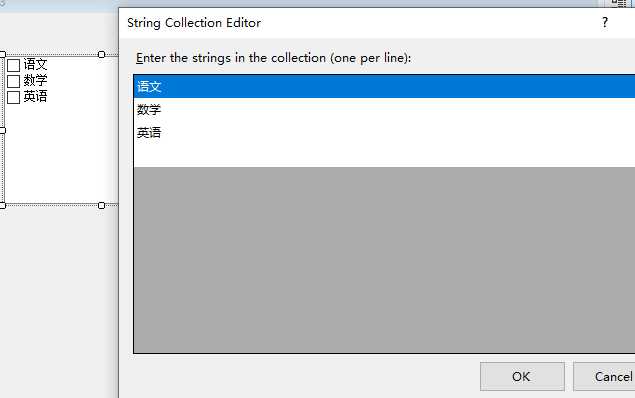635x398 pixels.
Task: Check the 数学 checkbox in the list box
Action: [13, 81]
